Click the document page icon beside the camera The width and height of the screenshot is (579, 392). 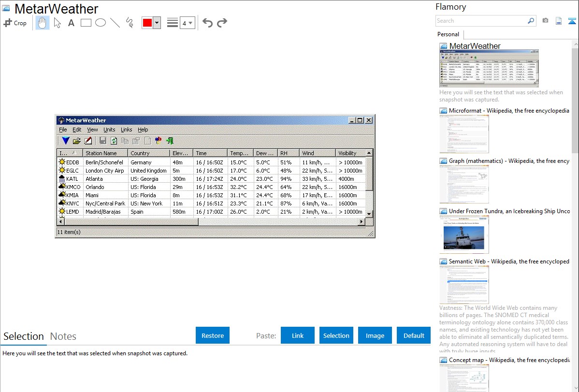pyautogui.click(x=559, y=21)
